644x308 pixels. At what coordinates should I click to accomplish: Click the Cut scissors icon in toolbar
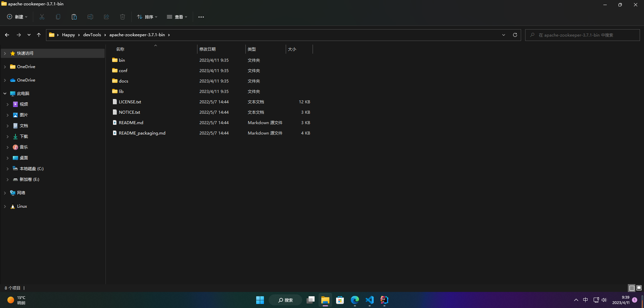tap(42, 17)
